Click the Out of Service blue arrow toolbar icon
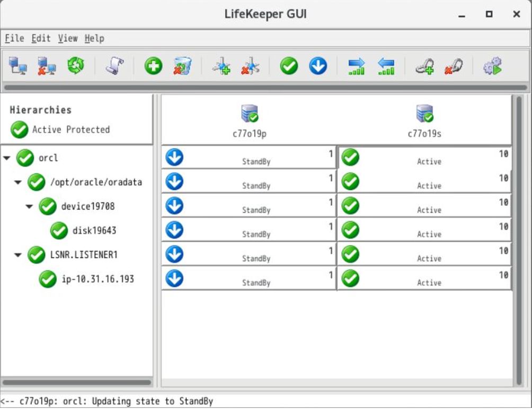 (x=318, y=66)
